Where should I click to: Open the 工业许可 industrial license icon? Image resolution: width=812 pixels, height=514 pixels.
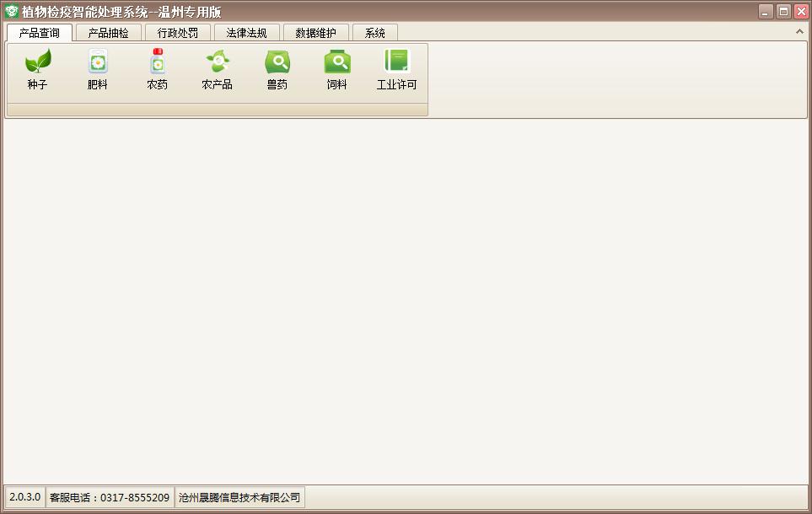(396, 69)
